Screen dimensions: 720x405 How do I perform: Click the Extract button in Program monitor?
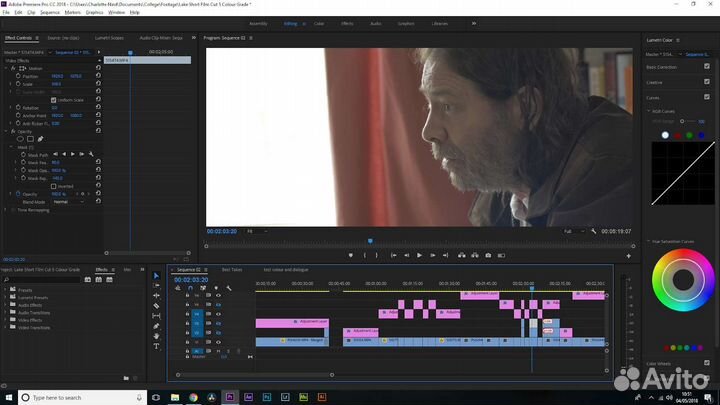tap(475, 255)
